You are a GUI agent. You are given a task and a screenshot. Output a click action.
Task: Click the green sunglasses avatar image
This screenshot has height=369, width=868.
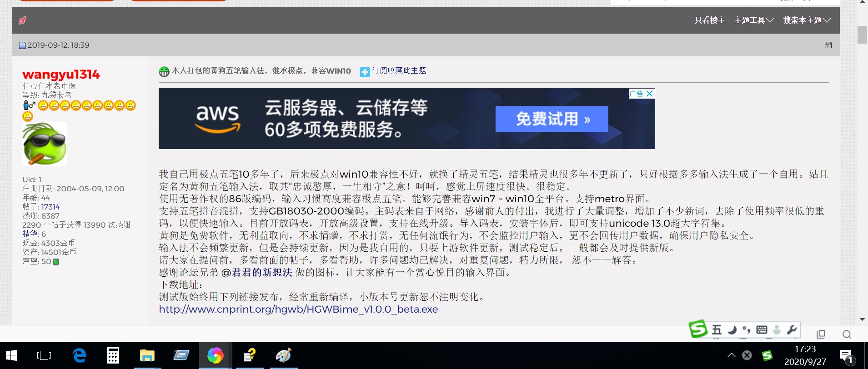pyautogui.click(x=45, y=144)
